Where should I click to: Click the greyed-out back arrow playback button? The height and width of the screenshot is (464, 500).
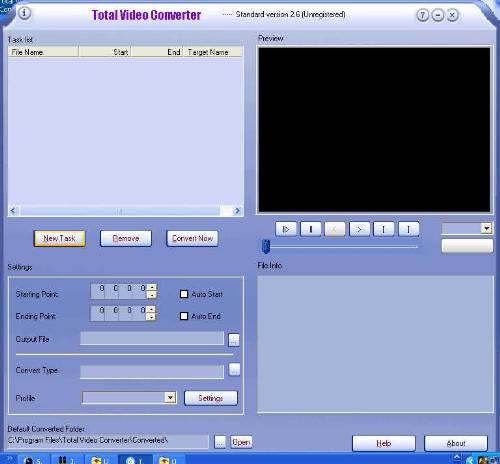pos(335,229)
